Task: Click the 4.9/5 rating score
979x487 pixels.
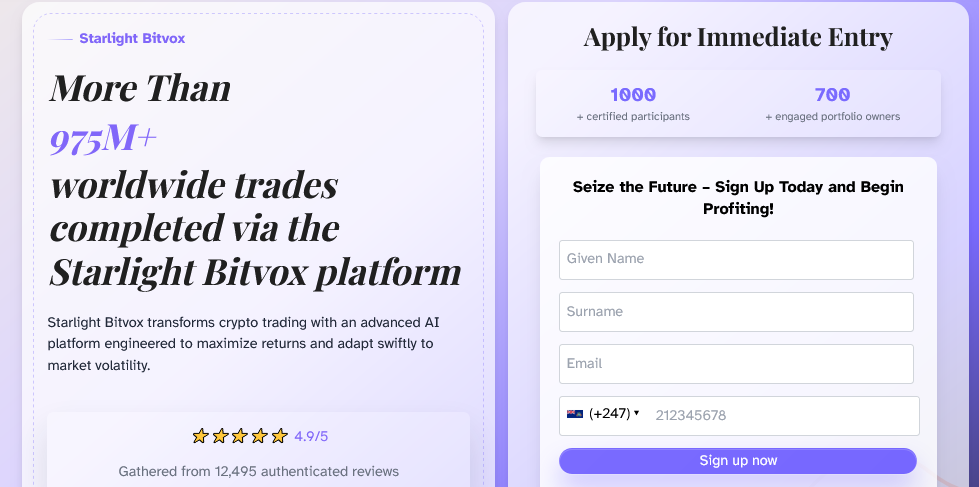Action: (x=311, y=436)
